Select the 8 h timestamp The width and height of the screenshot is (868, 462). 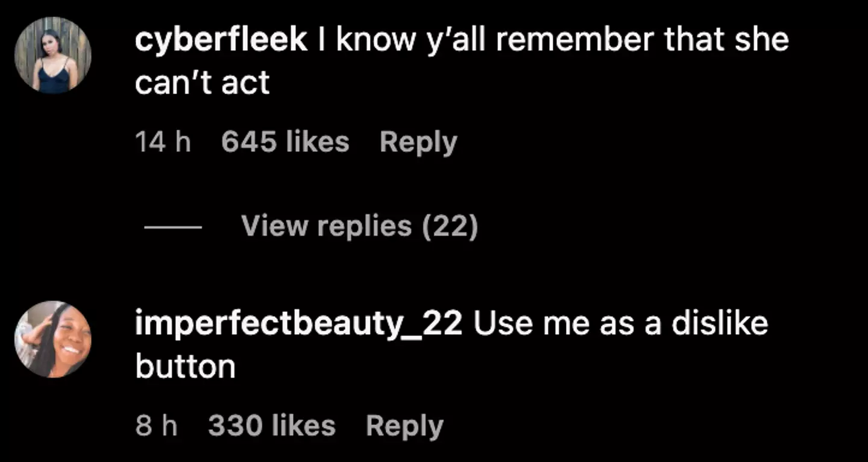[x=155, y=425]
